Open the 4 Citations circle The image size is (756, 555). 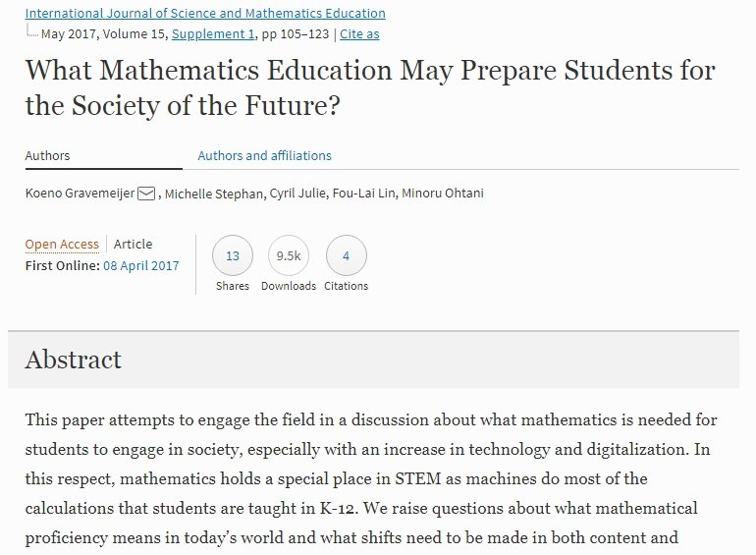(x=347, y=255)
